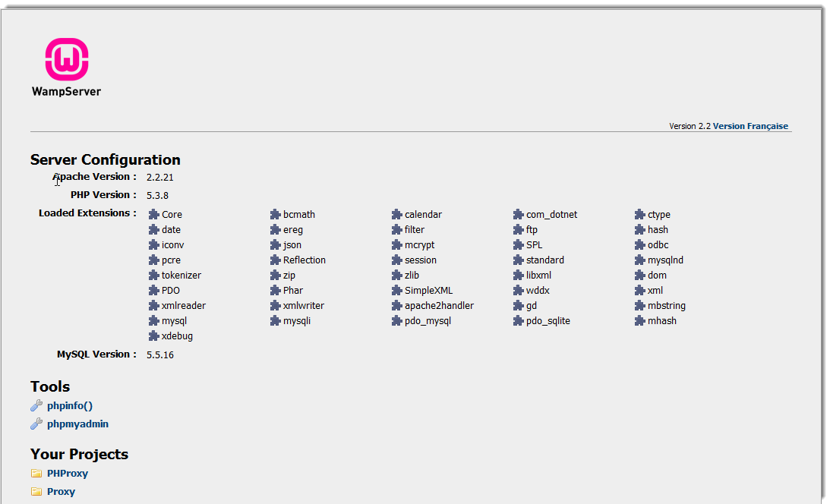Viewport: 830px width, 504px height.
Task: Click the Loaded Extensions label
Action: [x=87, y=213]
